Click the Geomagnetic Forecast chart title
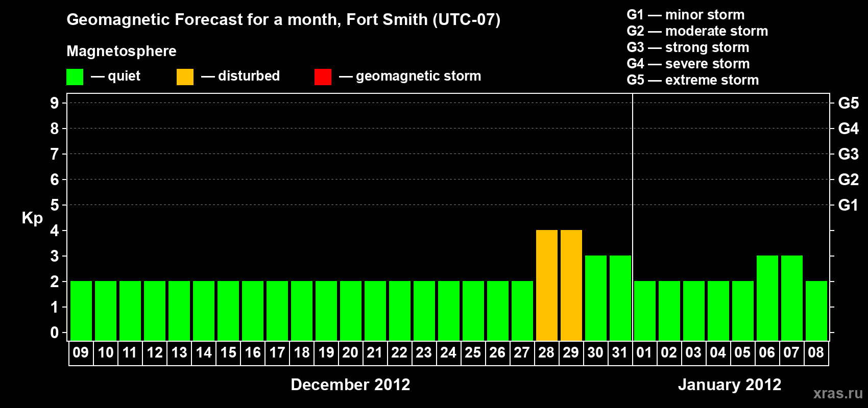 coord(283,20)
